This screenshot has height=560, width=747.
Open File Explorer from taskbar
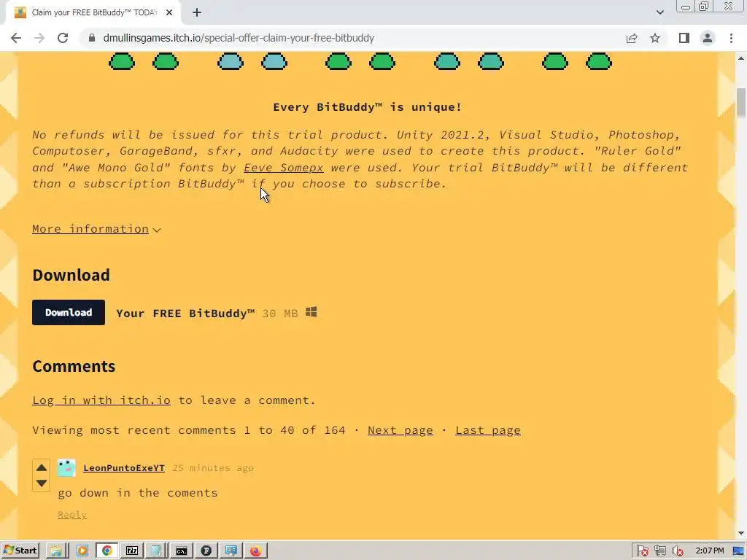(x=56, y=551)
